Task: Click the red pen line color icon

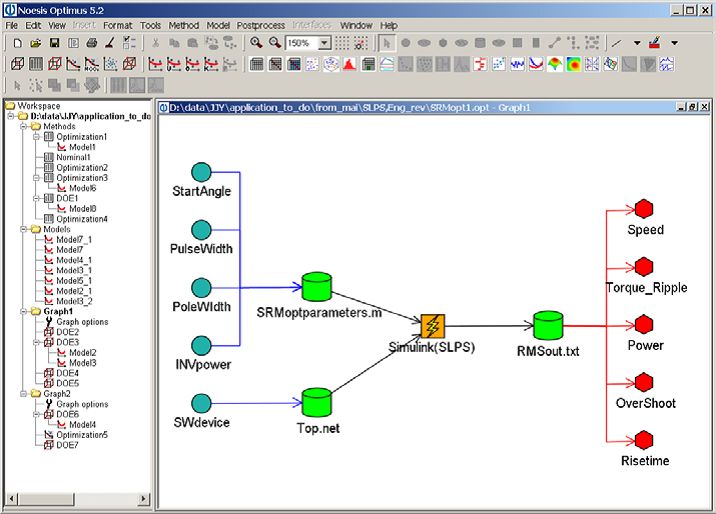Action: pyautogui.click(x=654, y=43)
